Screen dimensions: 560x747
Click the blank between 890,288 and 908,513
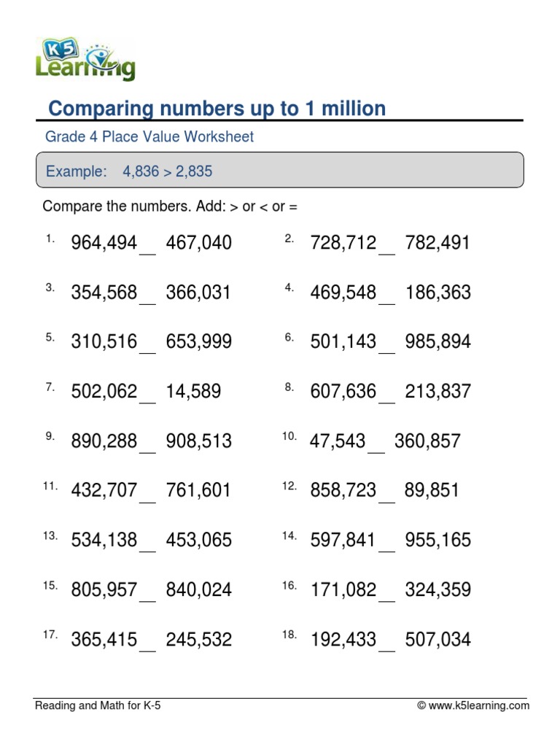[147, 446]
